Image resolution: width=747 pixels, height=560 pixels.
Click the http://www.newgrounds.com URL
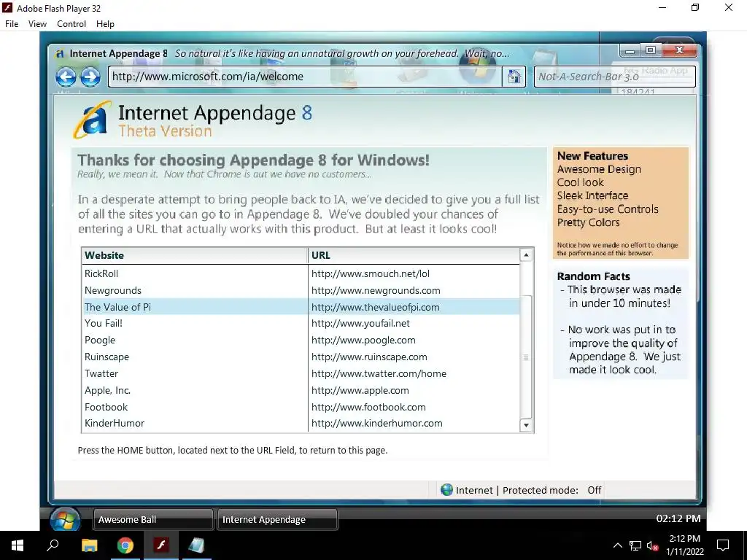pos(376,290)
